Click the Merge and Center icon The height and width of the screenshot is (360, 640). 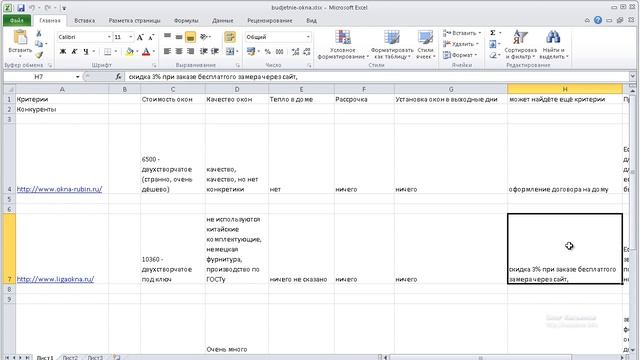click(x=230, y=51)
